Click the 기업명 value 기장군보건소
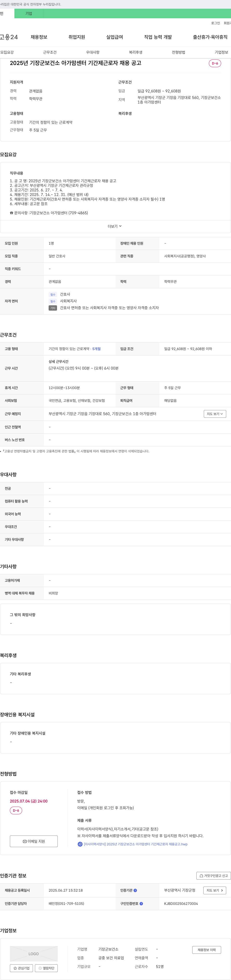This screenshot has width=231, height=980. pyautogui.click(x=108, y=949)
